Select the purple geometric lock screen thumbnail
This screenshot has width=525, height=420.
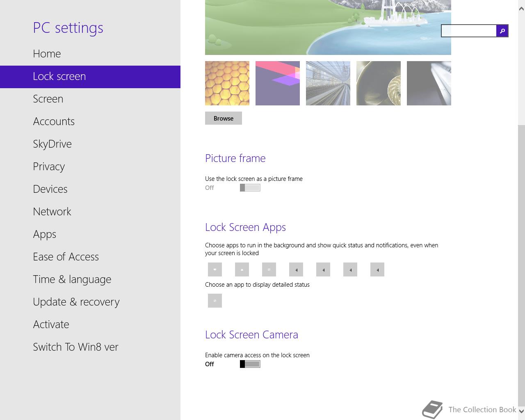coord(278,83)
